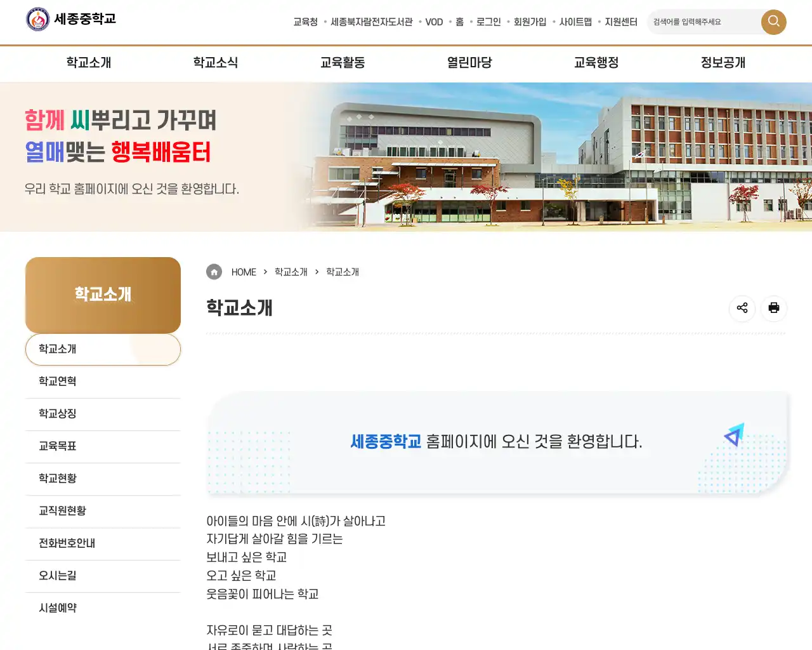The width and height of the screenshot is (812, 650).
Task: Click the breadcrumb home icon
Action: tap(214, 272)
